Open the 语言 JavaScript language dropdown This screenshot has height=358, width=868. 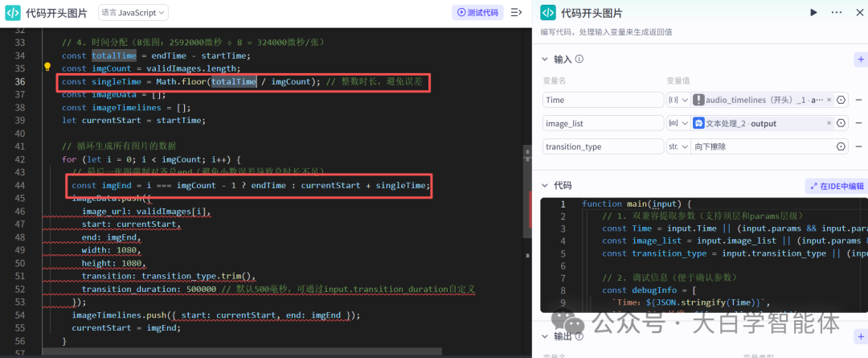pyautogui.click(x=133, y=12)
